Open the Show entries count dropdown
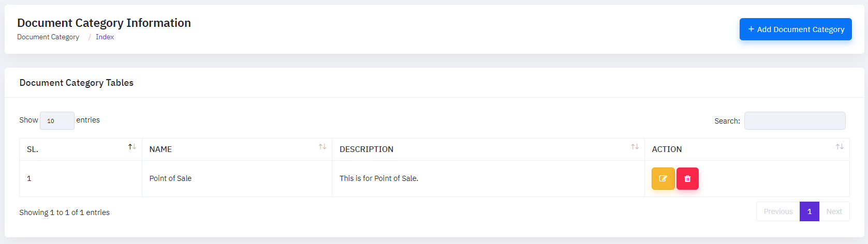This screenshot has width=868, height=244. tap(57, 121)
